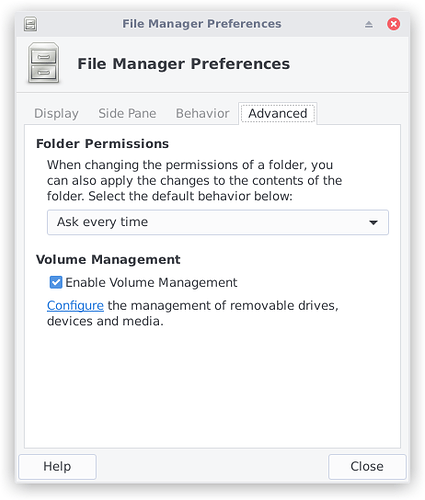
Task: Click the Folder Permissions heading
Action: click(102, 144)
